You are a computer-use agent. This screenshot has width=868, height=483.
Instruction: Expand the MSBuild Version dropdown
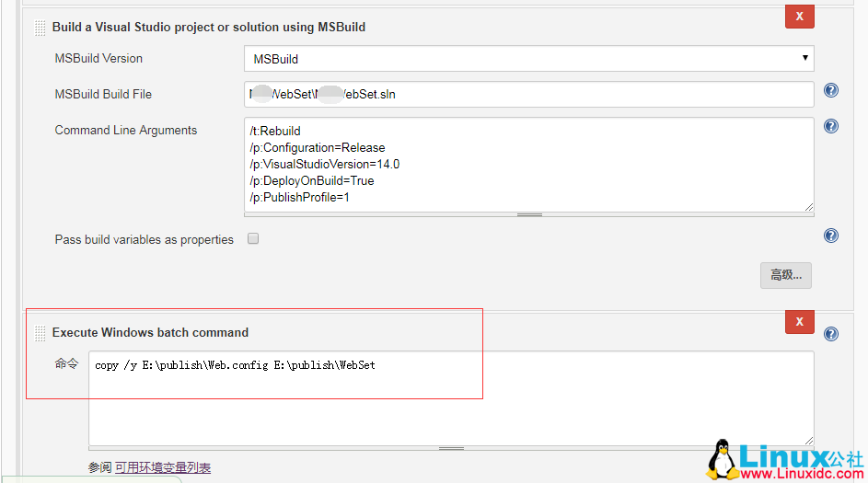click(528, 59)
